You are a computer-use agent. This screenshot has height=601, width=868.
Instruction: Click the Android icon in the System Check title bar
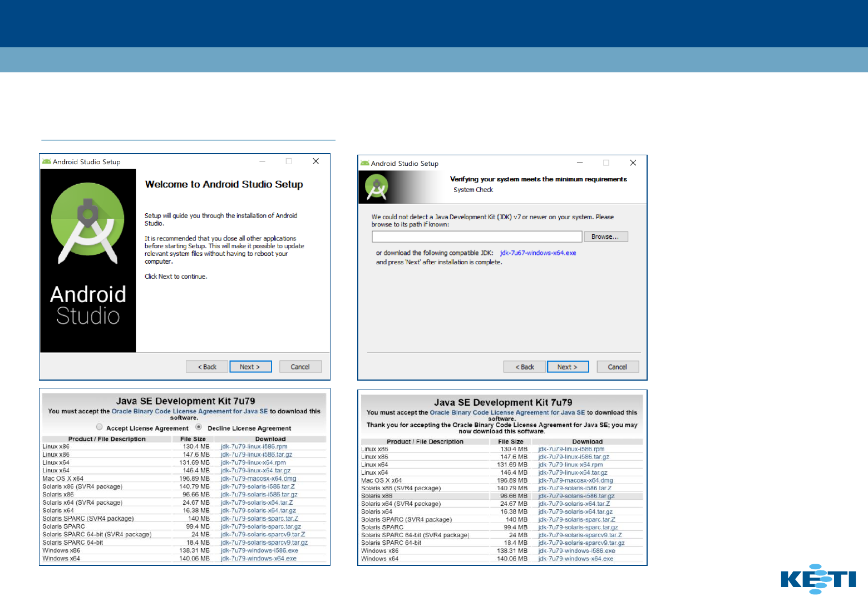[x=365, y=163]
